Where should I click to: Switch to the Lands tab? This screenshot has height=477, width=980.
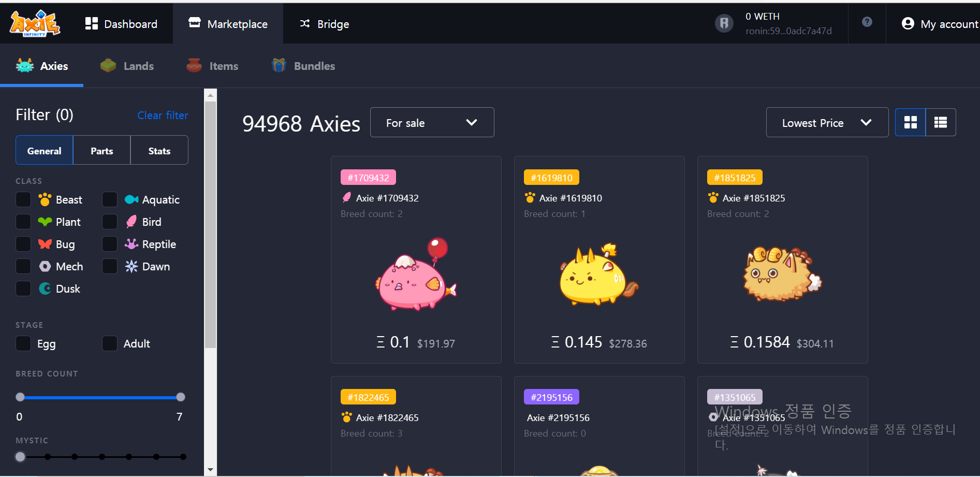point(127,66)
